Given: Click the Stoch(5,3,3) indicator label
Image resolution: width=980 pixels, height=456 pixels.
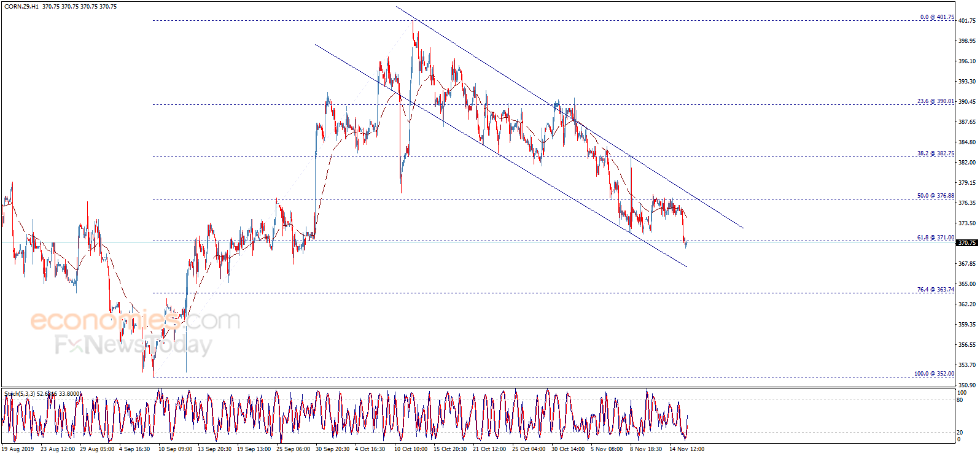Looking at the screenshot, I should pyautogui.click(x=42, y=394).
